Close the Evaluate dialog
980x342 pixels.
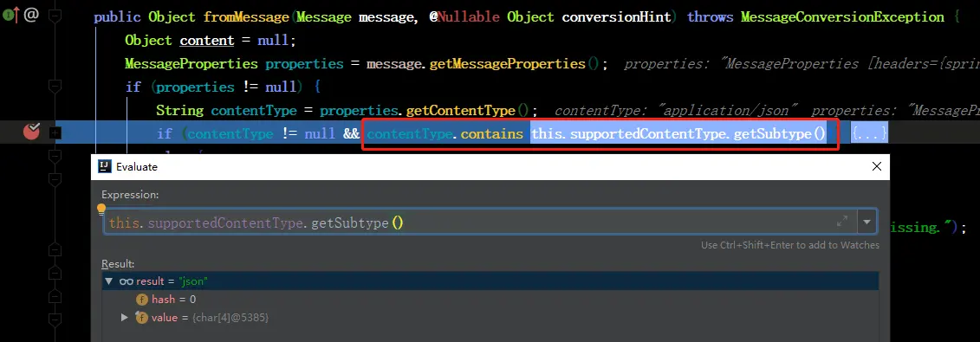[x=877, y=166]
